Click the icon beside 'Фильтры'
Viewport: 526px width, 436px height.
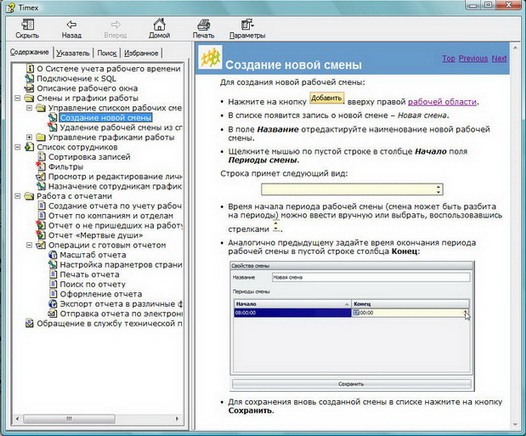click(x=41, y=166)
